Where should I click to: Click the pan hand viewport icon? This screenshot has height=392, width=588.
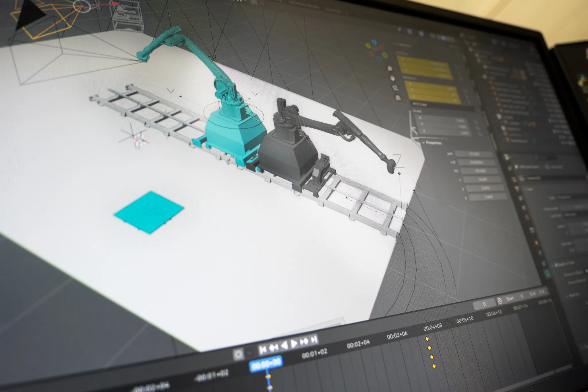392,78
